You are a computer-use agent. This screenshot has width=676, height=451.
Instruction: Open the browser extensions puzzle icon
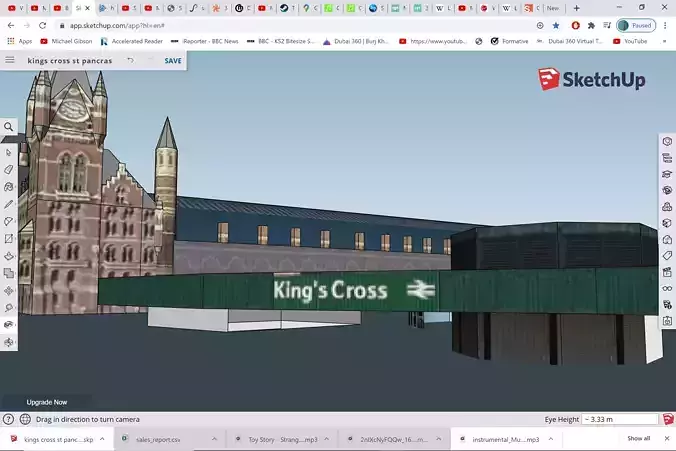click(x=591, y=25)
